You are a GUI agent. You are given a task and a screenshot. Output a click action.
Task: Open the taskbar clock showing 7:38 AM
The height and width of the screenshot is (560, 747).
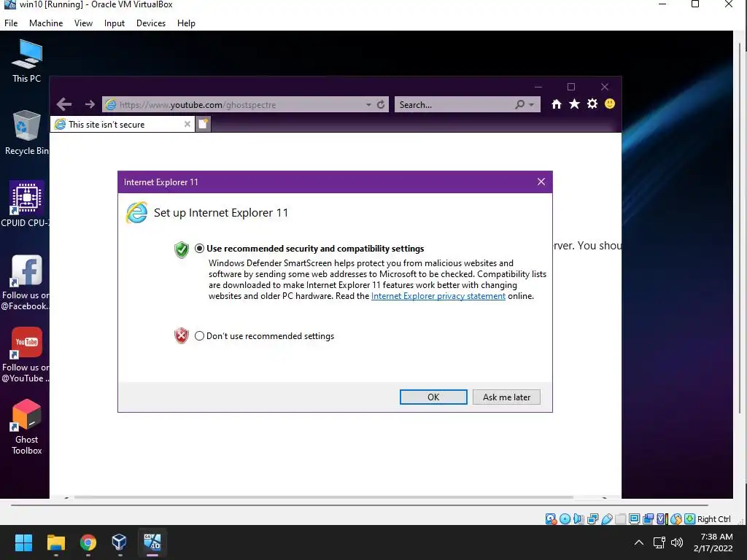point(713,542)
